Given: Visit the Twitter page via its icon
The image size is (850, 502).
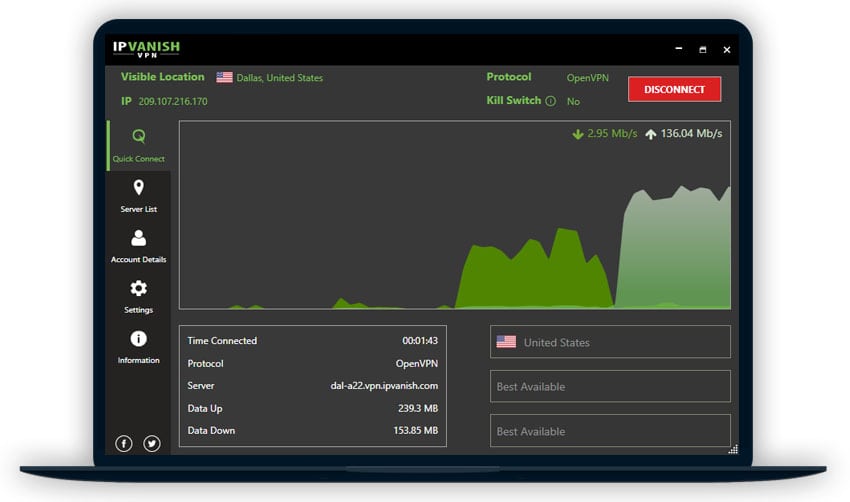Looking at the screenshot, I should coord(152,443).
